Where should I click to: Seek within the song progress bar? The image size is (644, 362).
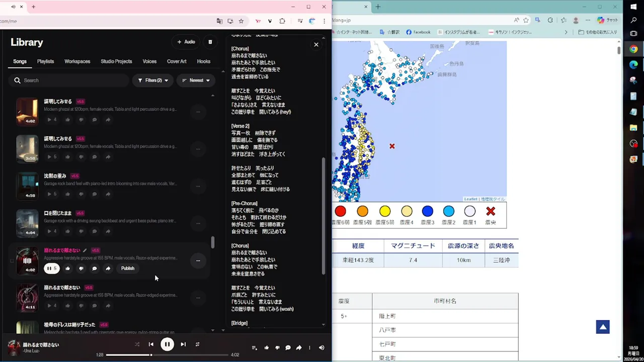click(x=167, y=355)
